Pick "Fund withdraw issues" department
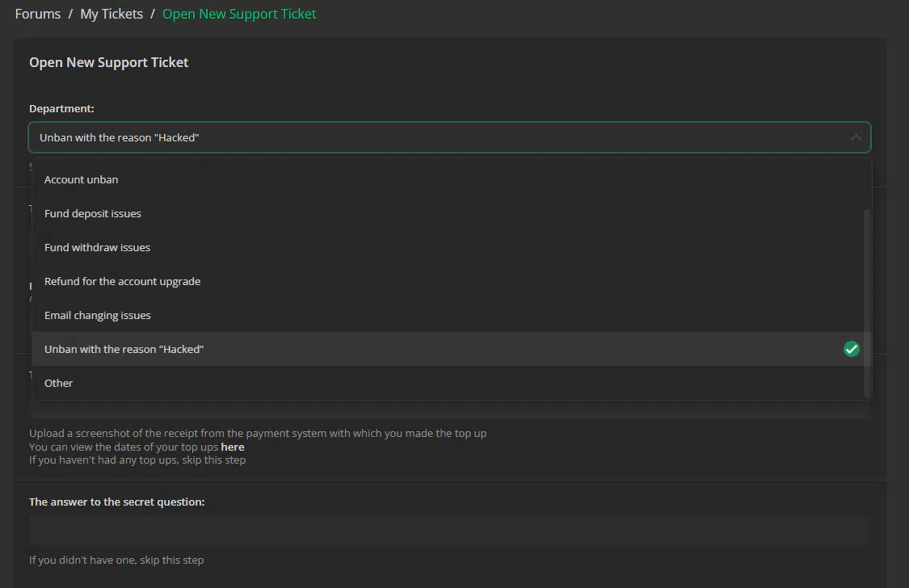The image size is (909, 588). pos(452,247)
